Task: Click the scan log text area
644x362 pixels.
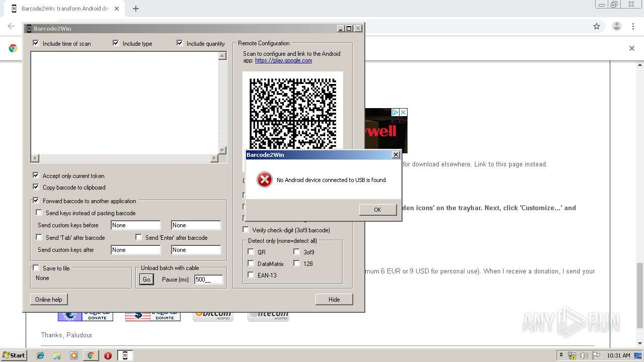Action: (x=124, y=103)
